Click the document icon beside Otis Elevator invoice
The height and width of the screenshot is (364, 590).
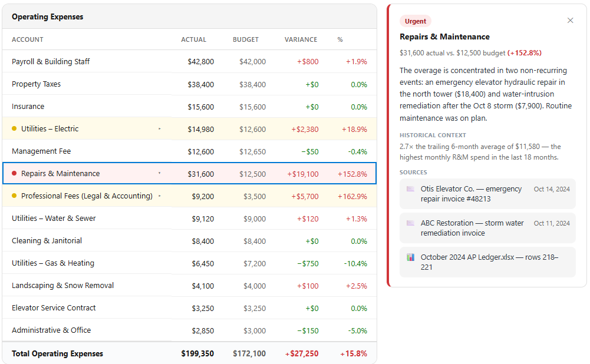(x=410, y=188)
